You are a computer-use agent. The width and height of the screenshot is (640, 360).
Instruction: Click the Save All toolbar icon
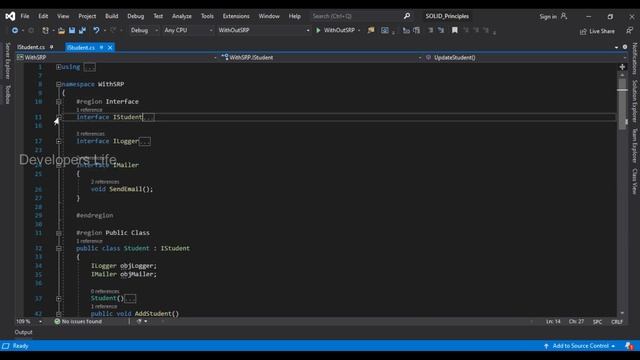(82, 31)
